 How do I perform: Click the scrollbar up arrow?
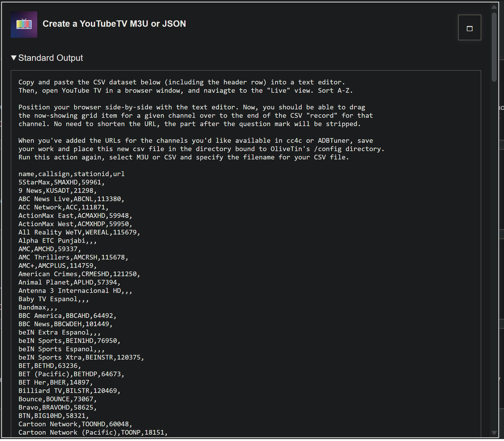494,7
